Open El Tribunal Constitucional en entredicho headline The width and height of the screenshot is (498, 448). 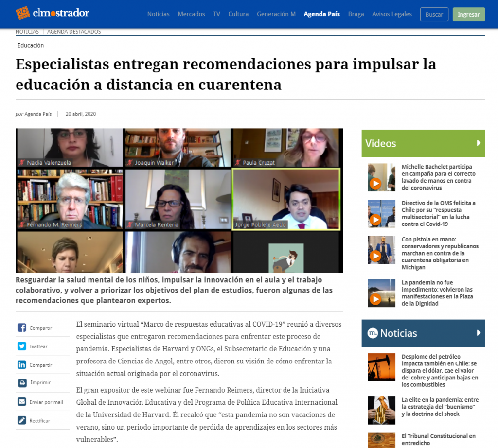438,439
